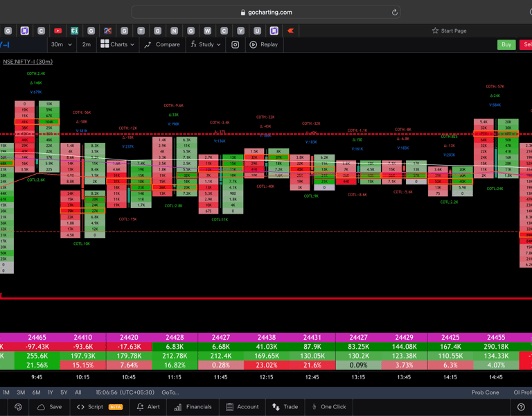Click the highlighted 104K footprint cell
Viewport: 532px width, 416px height.
[x=49, y=121]
